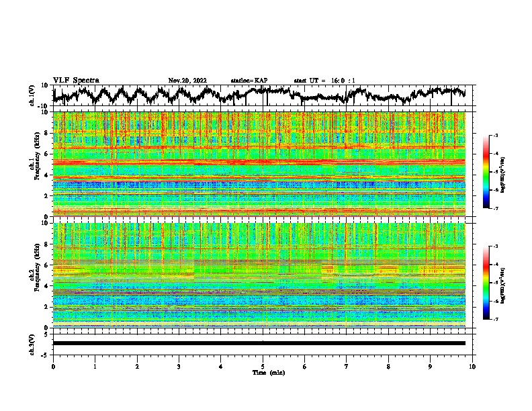Click inside the ch.2 spectrogram panel
The image size is (532, 411).
coord(259,275)
